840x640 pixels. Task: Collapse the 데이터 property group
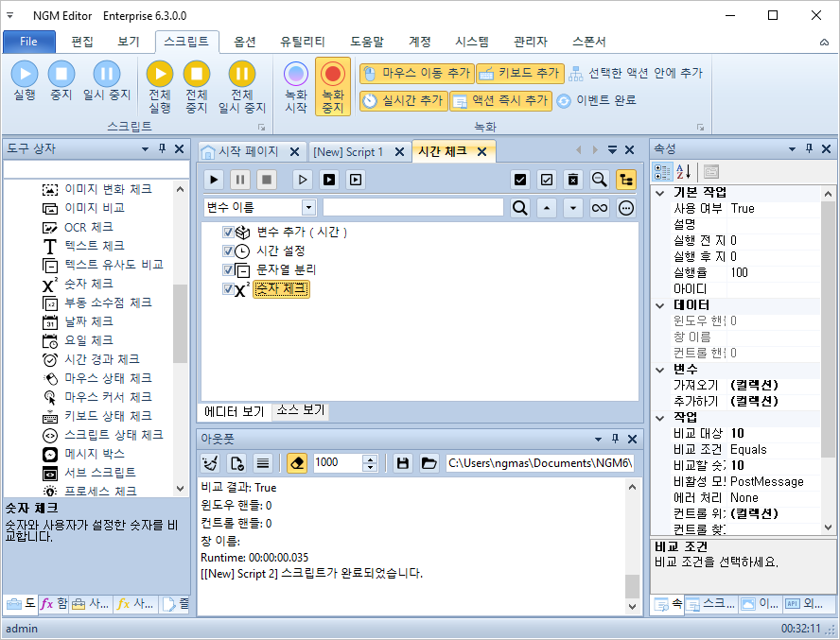click(x=660, y=305)
